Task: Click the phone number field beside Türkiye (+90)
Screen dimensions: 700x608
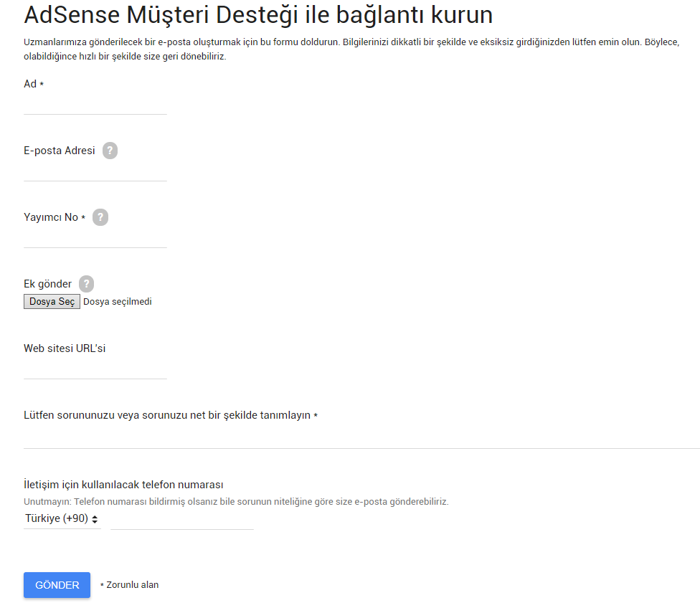Action: pos(182,519)
